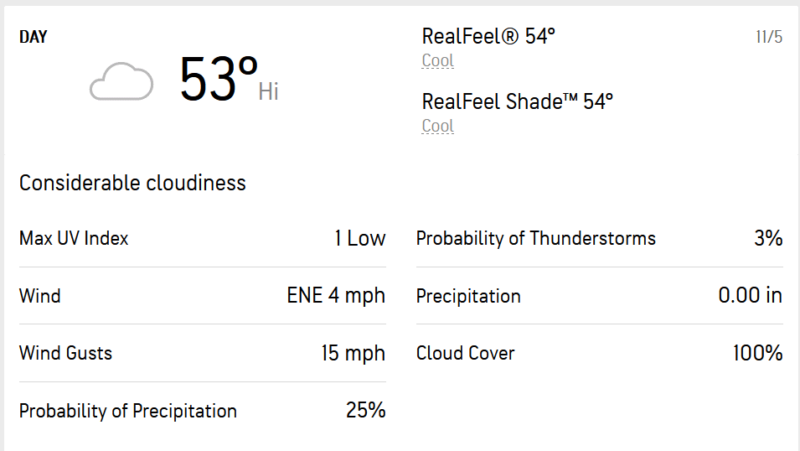Click the 53° high temperature

coord(218,79)
